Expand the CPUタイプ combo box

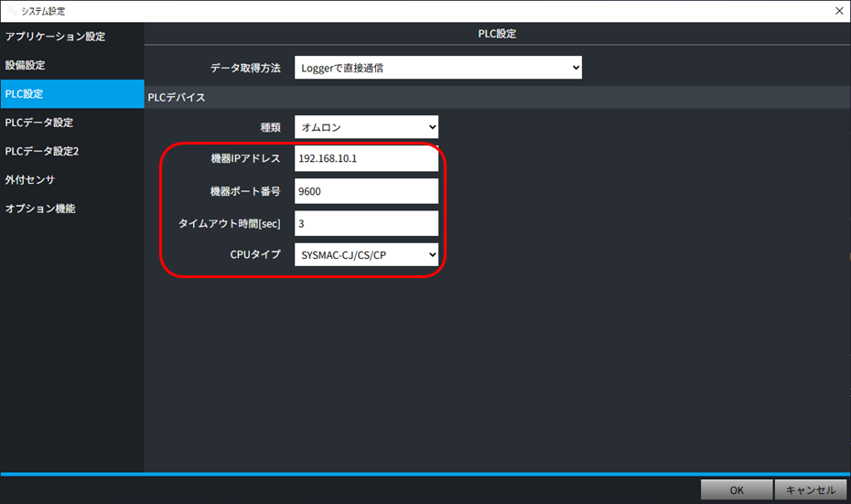coord(366,254)
